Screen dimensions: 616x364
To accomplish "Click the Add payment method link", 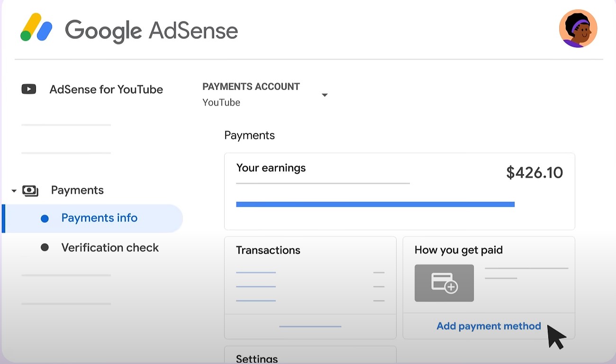I will (x=489, y=326).
